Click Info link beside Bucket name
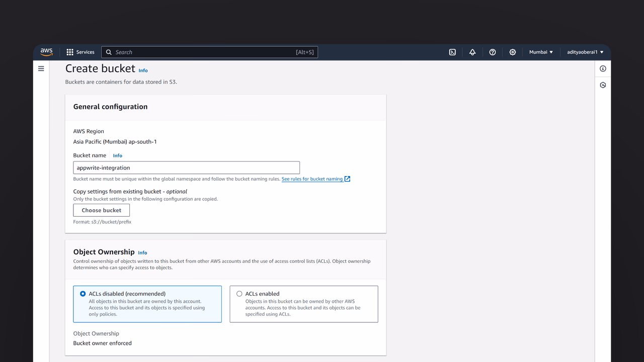 tap(117, 155)
